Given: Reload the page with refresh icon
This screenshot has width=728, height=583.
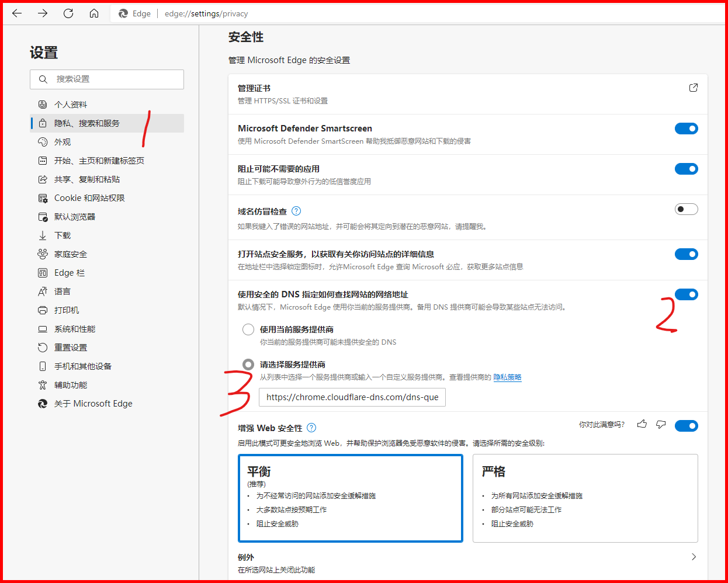Looking at the screenshot, I should 68,13.
